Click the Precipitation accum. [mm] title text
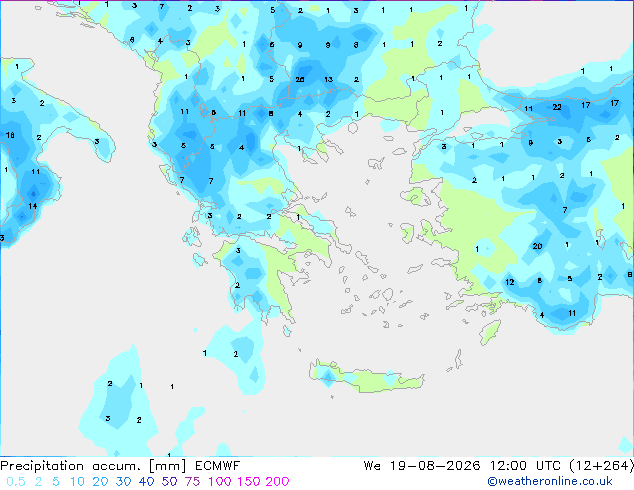This screenshot has height=490, width=634. coord(93,466)
